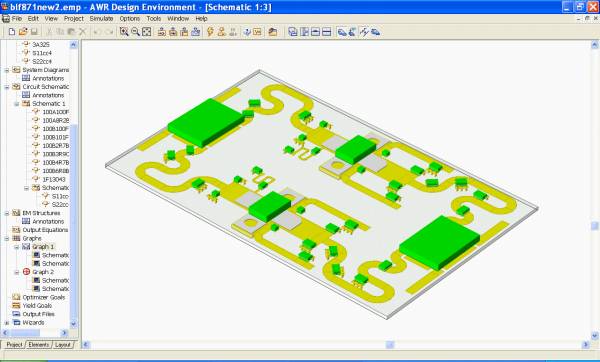Click the Open Project folder icon
This screenshot has width=600, height=362.
click(x=23, y=32)
